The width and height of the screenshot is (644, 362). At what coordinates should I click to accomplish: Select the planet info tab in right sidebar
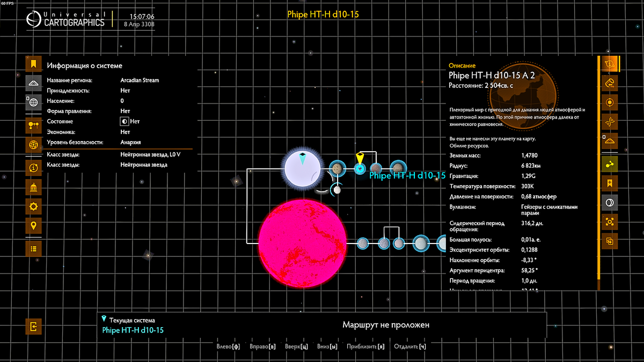[610, 64]
